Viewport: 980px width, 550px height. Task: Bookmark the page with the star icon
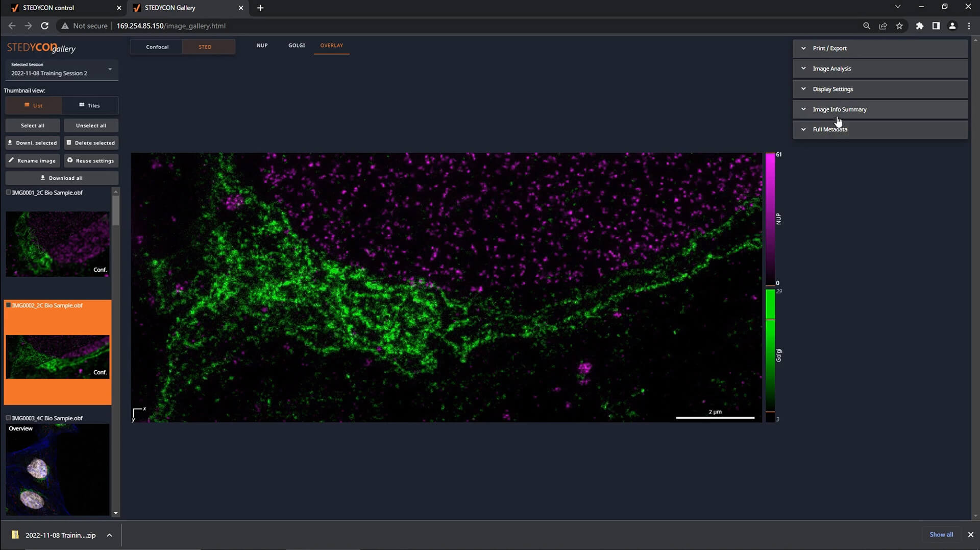(899, 26)
